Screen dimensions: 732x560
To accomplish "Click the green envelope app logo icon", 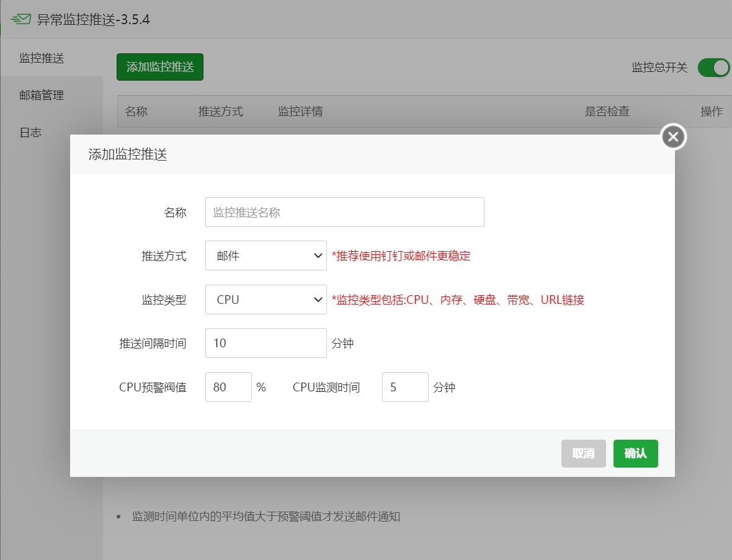I will pos(20,19).
